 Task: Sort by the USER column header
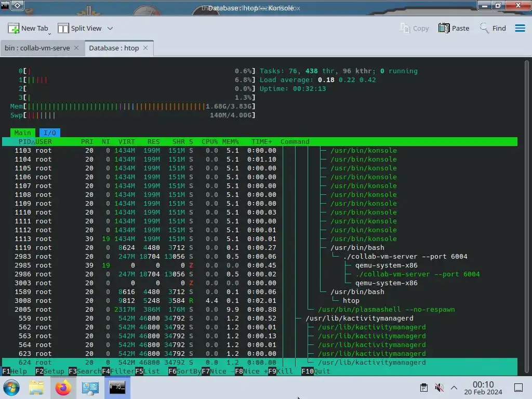[x=44, y=141]
